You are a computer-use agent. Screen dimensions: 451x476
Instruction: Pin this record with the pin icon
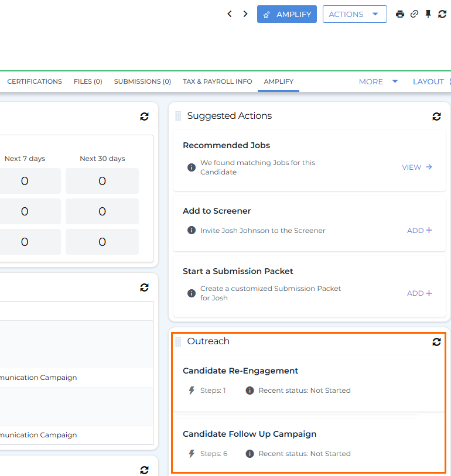(x=428, y=14)
